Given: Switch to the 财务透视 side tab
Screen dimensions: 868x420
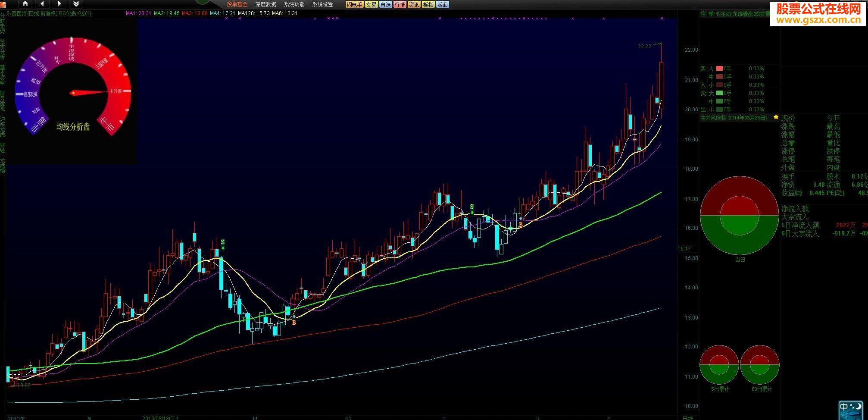Looking at the screenshot, I should tap(3, 101).
